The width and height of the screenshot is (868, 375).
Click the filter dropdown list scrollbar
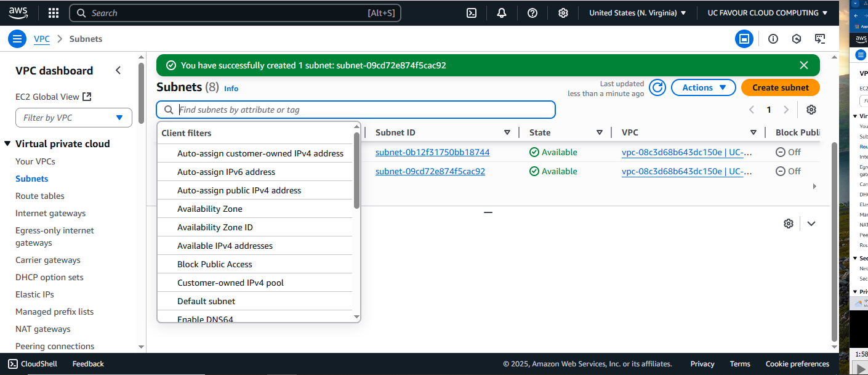tap(356, 171)
